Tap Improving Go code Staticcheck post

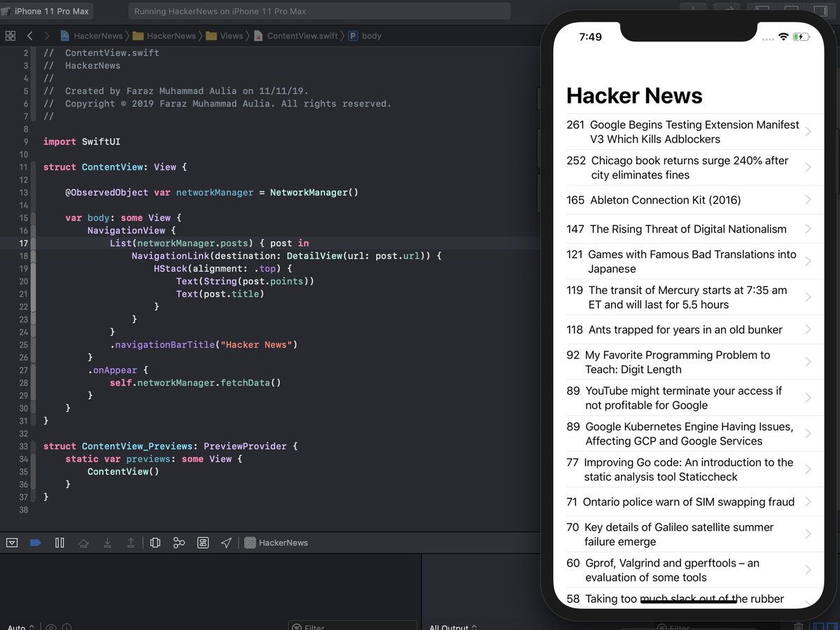tap(688, 469)
